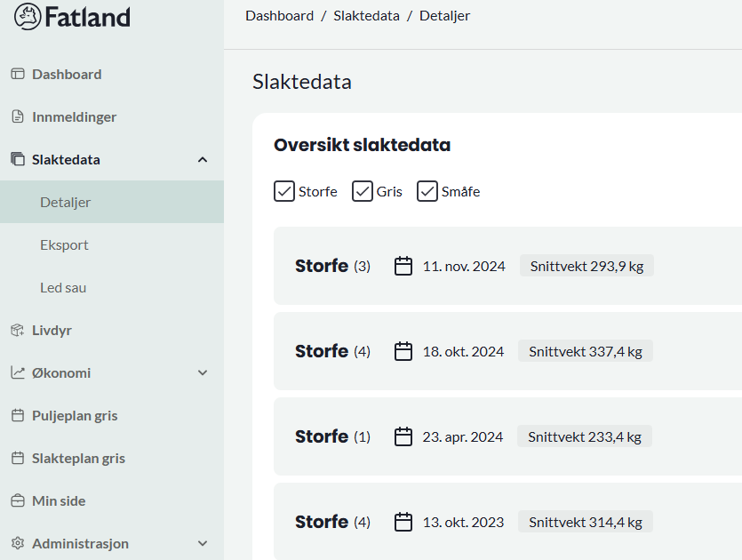Viewport: 742px width, 560px height.
Task: Click the Puljeplan gris calendar icon
Action: [x=18, y=416]
